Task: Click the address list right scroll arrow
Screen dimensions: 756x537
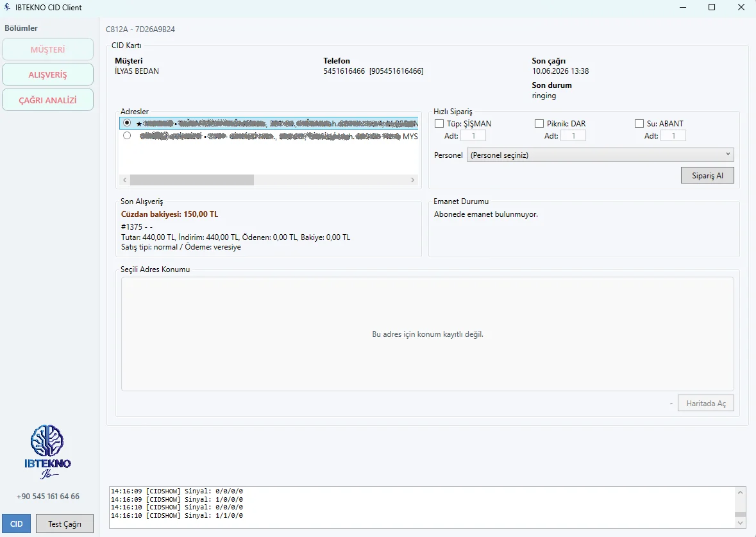Action: pyautogui.click(x=413, y=180)
